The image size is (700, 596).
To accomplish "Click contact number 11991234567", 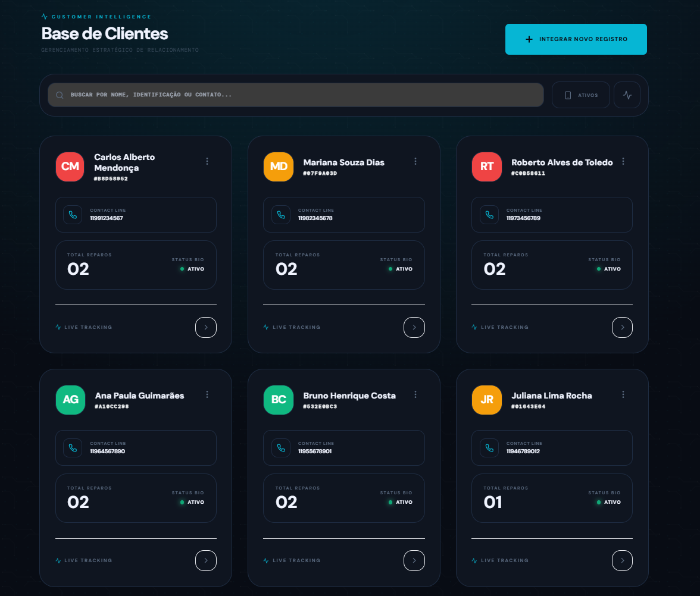I will 106,219.
